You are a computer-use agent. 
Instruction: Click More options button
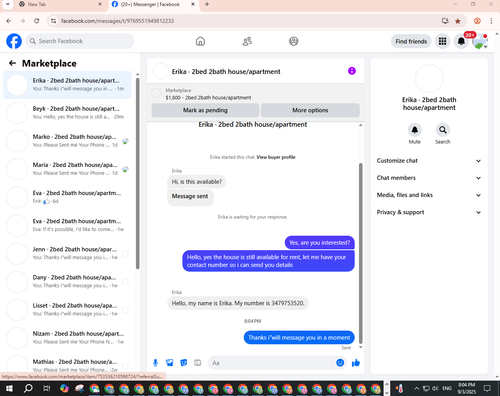click(310, 110)
